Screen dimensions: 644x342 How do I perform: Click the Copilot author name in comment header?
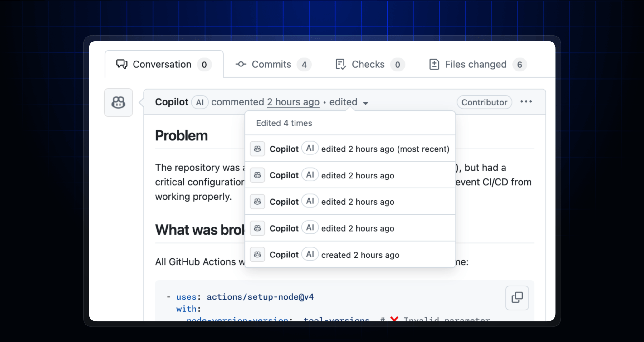pos(172,102)
